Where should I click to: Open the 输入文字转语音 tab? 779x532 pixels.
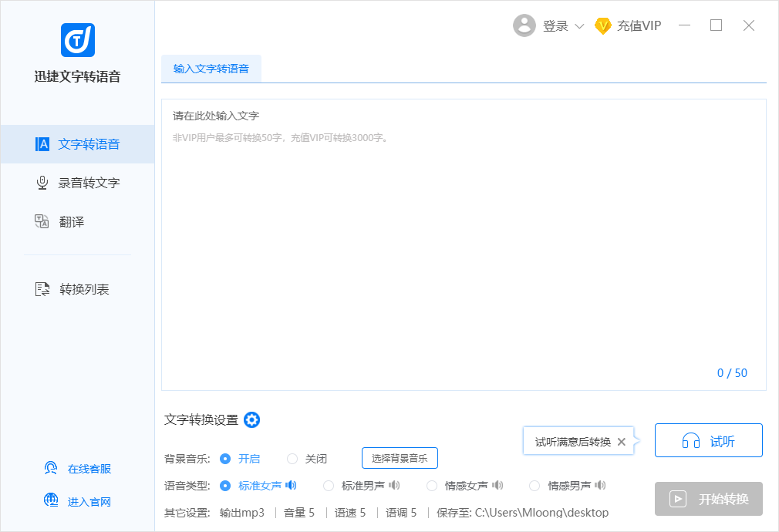(x=211, y=69)
